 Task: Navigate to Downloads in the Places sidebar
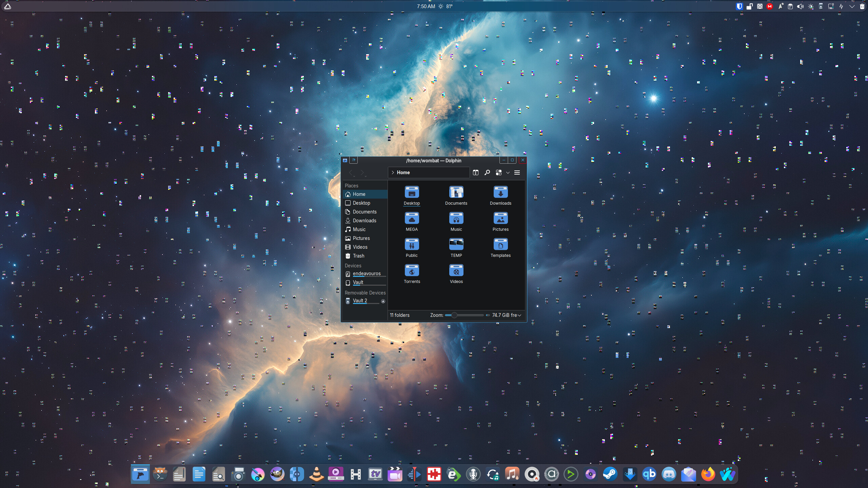point(364,220)
